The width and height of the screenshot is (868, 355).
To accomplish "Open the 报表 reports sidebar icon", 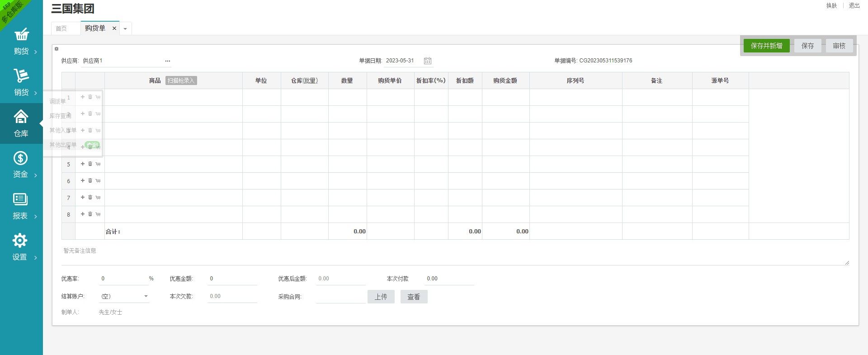I will (20, 199).
